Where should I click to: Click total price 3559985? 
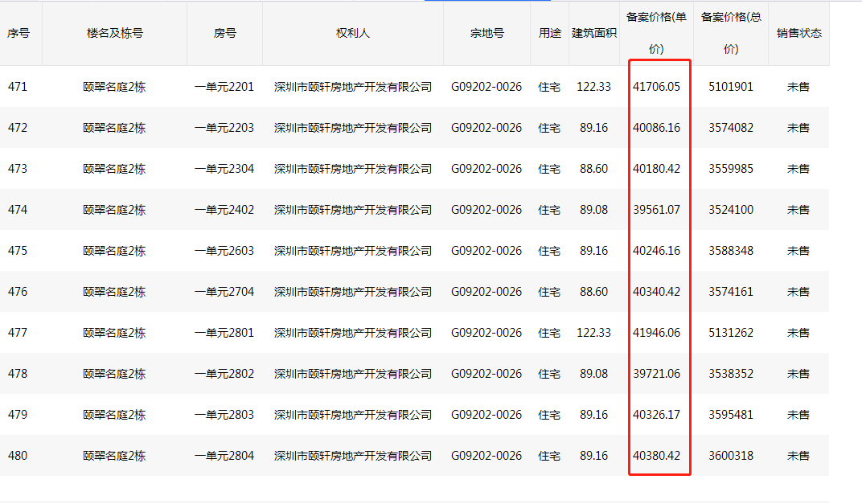[x=731, y=168]
